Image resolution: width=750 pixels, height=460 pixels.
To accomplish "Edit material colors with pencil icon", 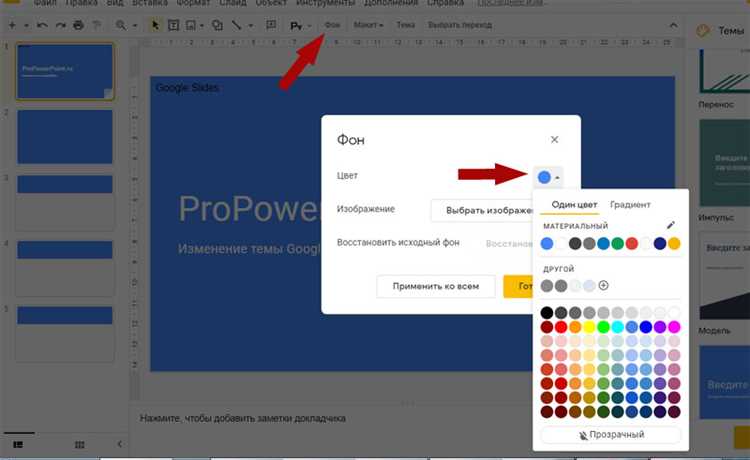I will coord(671,225).
